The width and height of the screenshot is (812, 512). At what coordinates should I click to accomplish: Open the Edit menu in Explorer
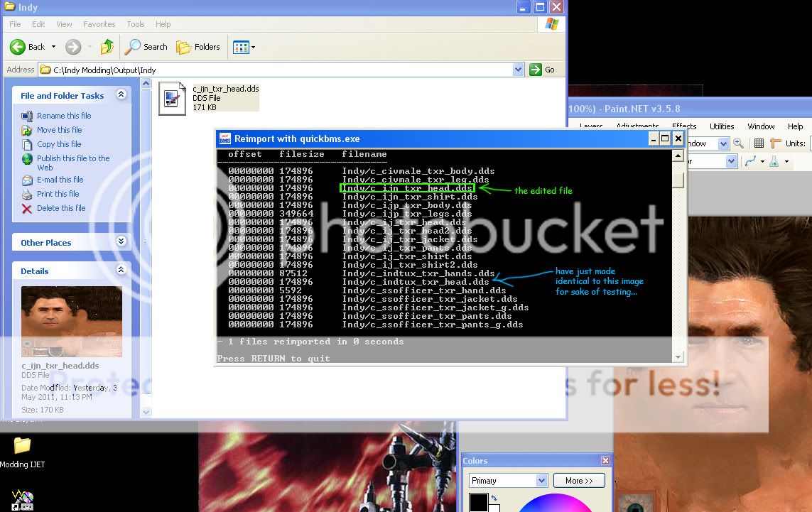pyautogui.click(x=38, y=24)
